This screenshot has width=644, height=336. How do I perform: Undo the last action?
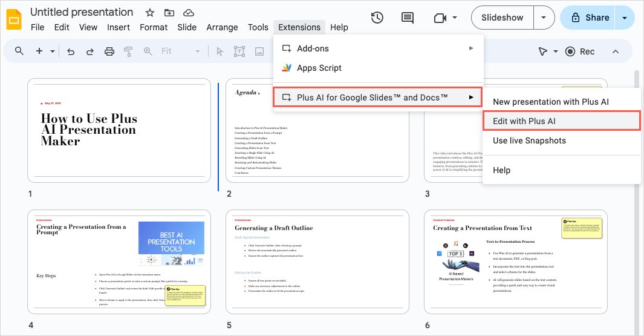[x=71, y=51]
